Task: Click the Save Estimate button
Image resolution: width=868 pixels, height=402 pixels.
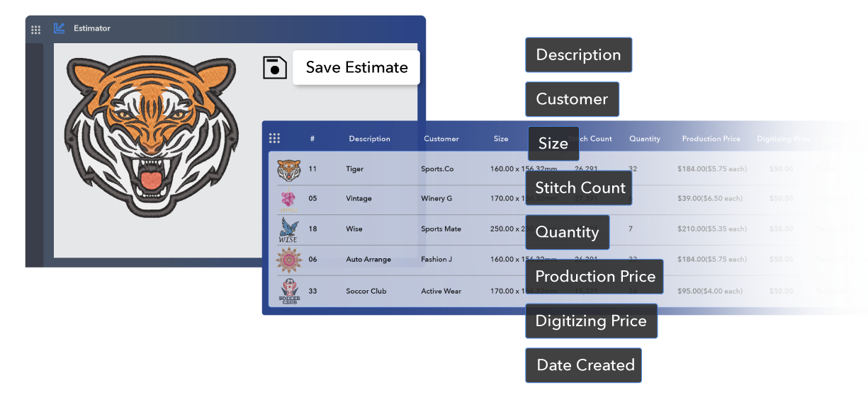Action: [356, 68]
